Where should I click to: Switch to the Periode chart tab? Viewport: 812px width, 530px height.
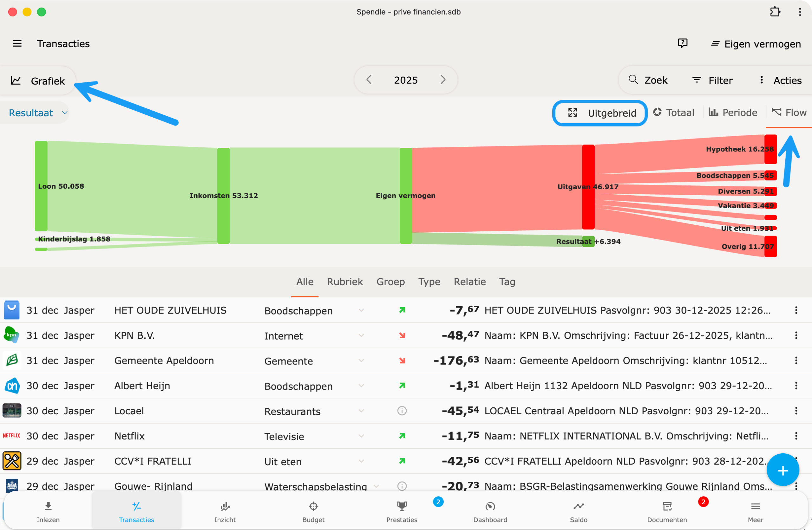pos(733,113)
